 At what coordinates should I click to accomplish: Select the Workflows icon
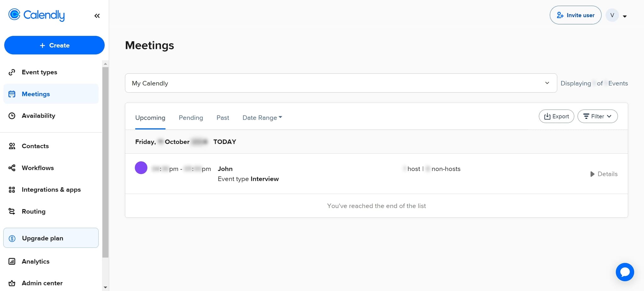(x=12, y=168)
